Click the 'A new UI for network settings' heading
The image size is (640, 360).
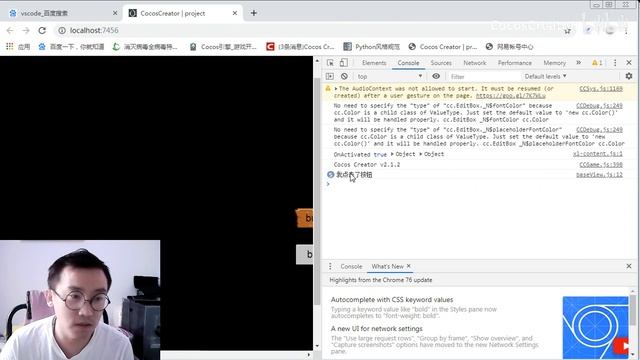point(376,329)
